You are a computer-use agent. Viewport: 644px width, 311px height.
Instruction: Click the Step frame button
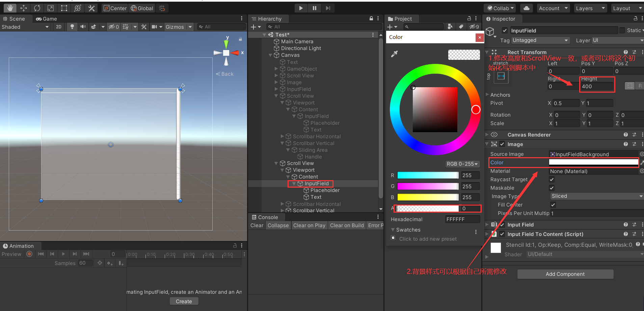(328, 8)
